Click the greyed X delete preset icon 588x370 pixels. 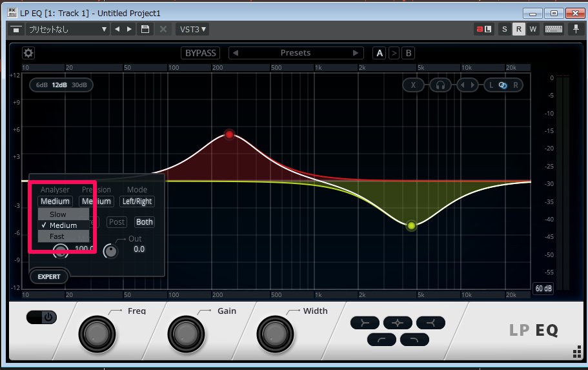163,29
